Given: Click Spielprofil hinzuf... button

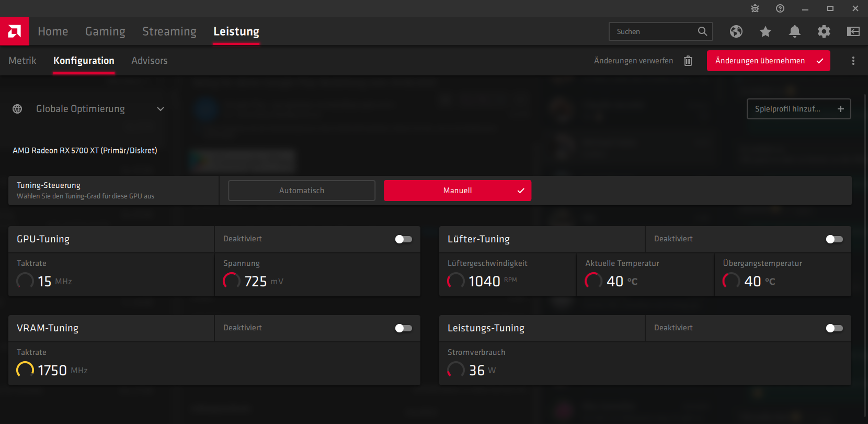Looking at the screenshot, I should (x=799, y=109).
